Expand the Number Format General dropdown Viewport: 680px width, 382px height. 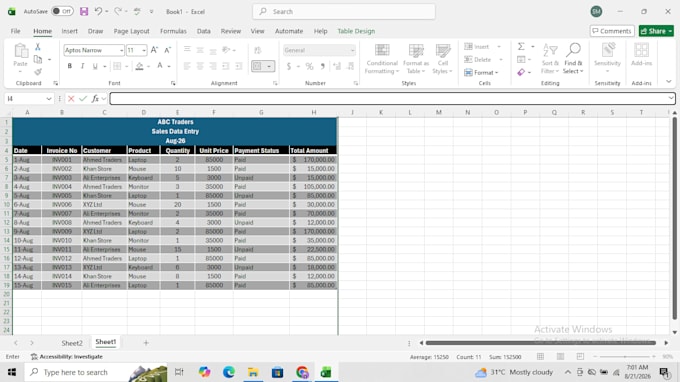pyautogui.click(x=352, y=51)
